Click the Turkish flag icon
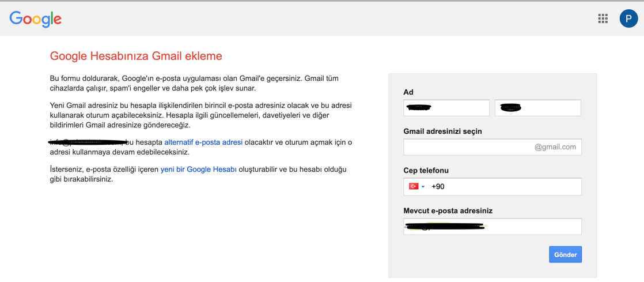644x282 pixels. point(413,186)
